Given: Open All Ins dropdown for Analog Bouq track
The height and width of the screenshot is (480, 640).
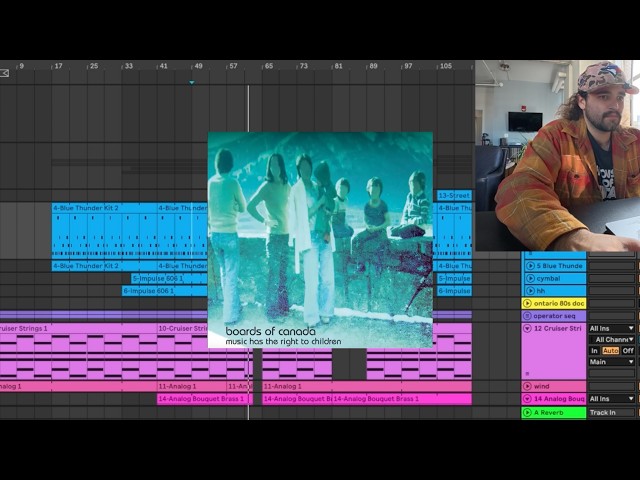Looking at the screenshot, I should pos(611,399).
